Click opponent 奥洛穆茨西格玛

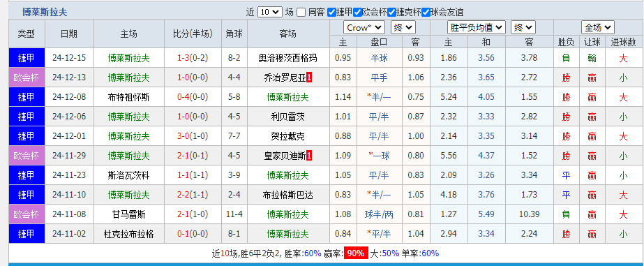point(288,58)
